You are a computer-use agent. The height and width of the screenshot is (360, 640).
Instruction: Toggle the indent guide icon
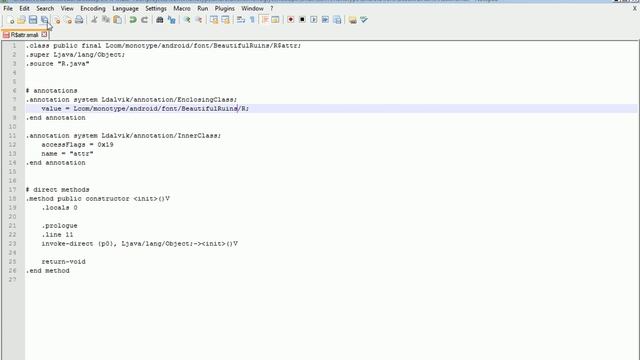[264, 20]
